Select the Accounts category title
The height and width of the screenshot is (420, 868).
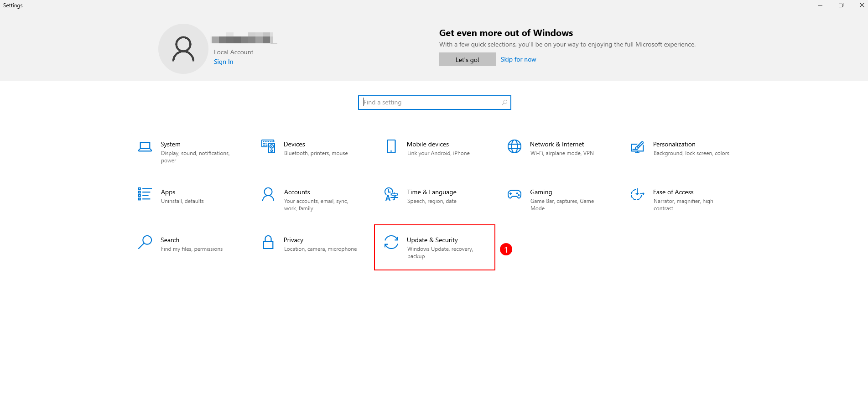tap(297, 192)
